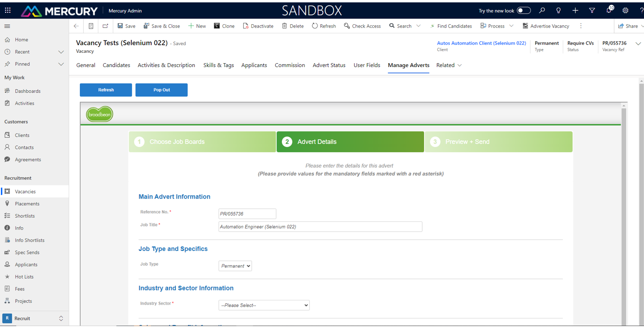This screenshot has height=327, width=644.
Task: Open the lightbulb assistant icon
Action: tap(558, 10)
